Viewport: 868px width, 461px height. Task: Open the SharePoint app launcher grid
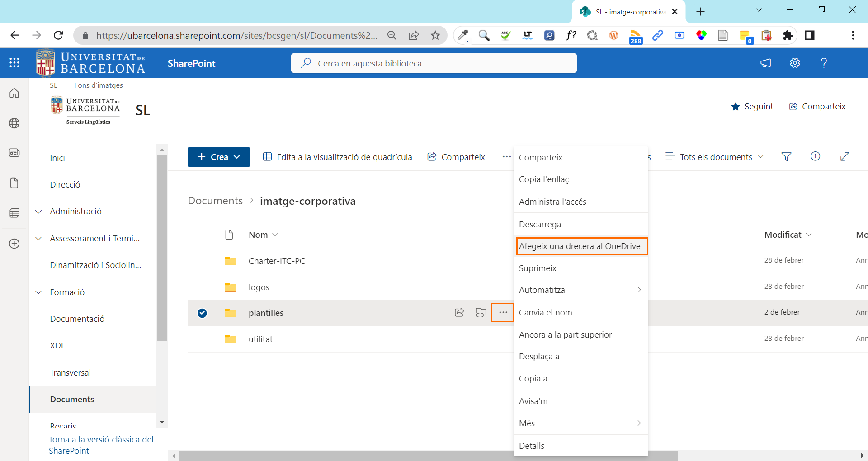point(14,63)
